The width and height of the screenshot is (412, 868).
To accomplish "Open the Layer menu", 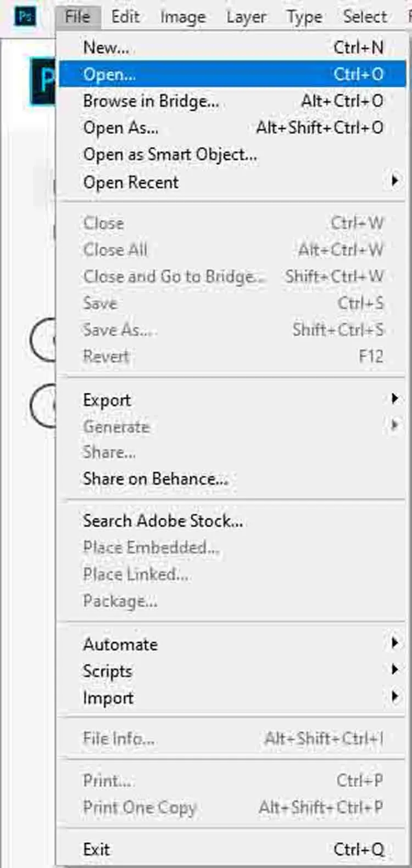I will tap(246, 16).
